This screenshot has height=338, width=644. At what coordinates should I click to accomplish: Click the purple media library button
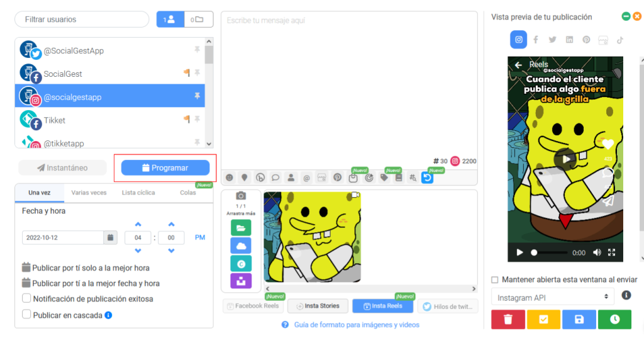click(x=241, y=281)
